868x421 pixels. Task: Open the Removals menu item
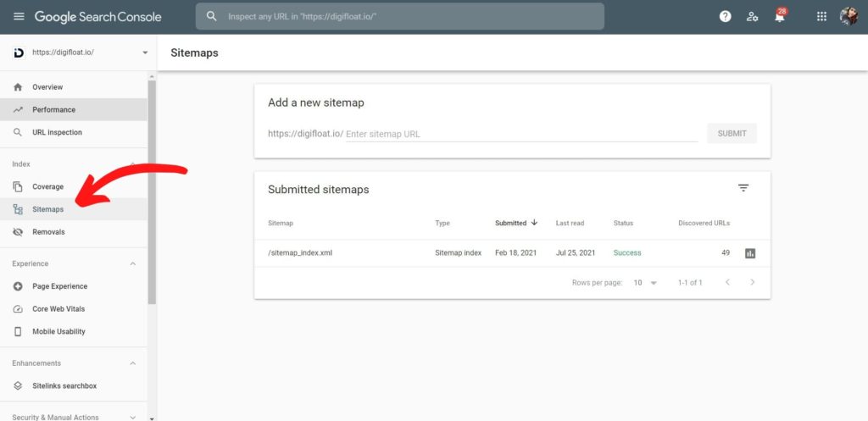pyautogui.click(x=74, y=232)
